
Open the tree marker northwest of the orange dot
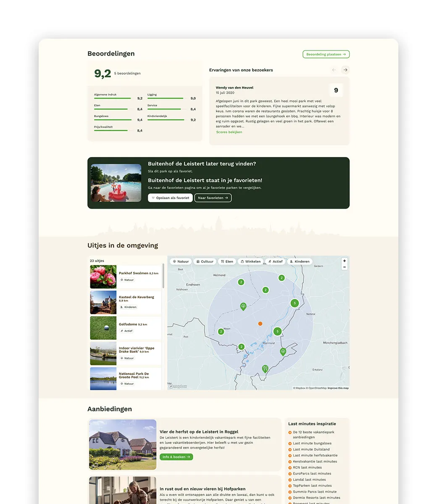pyautogui.click(x=243, y=306)
